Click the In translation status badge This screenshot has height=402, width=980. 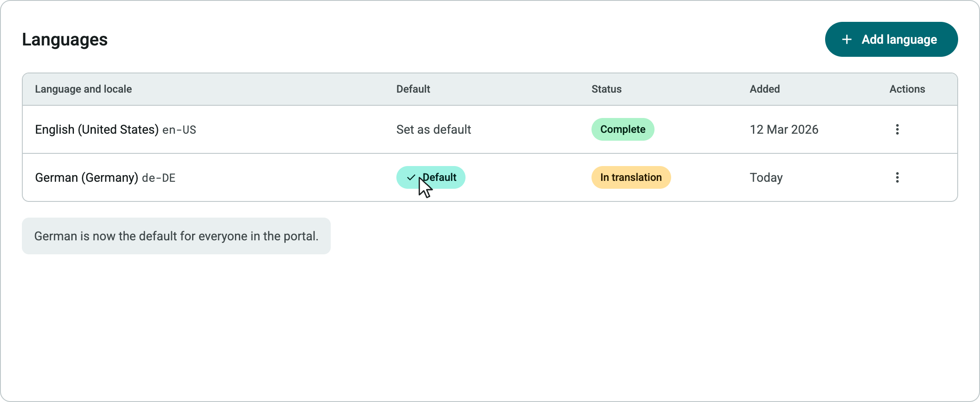click(631, 177)
